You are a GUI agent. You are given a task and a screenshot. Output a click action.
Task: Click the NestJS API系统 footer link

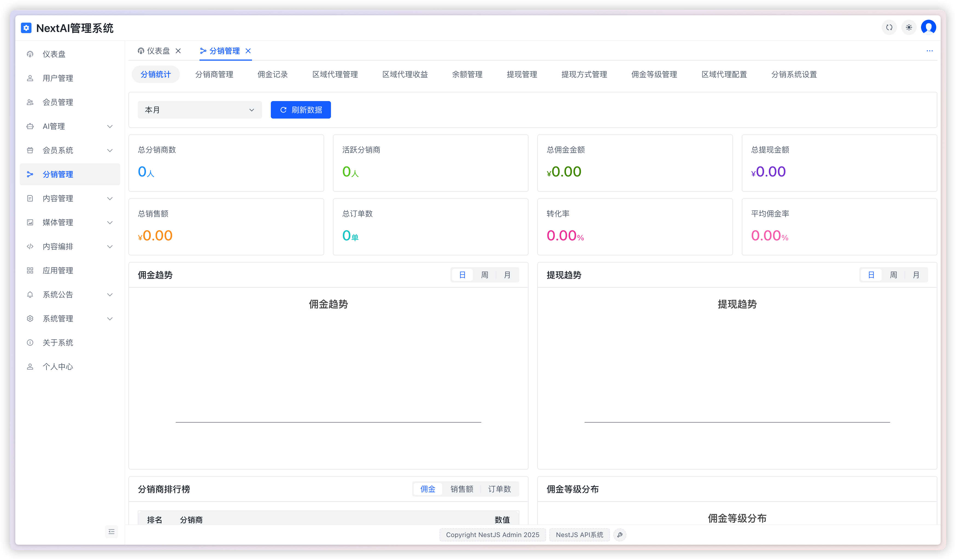click(579, 535)
